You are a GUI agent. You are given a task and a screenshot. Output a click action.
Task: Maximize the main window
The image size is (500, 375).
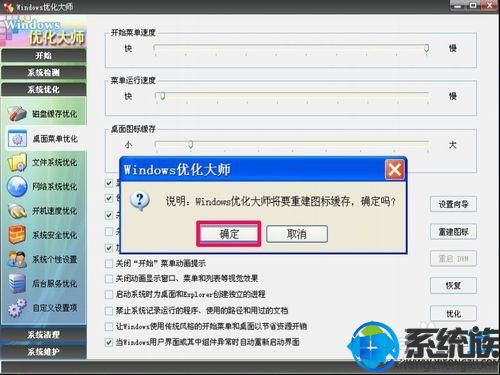[473, 6]
